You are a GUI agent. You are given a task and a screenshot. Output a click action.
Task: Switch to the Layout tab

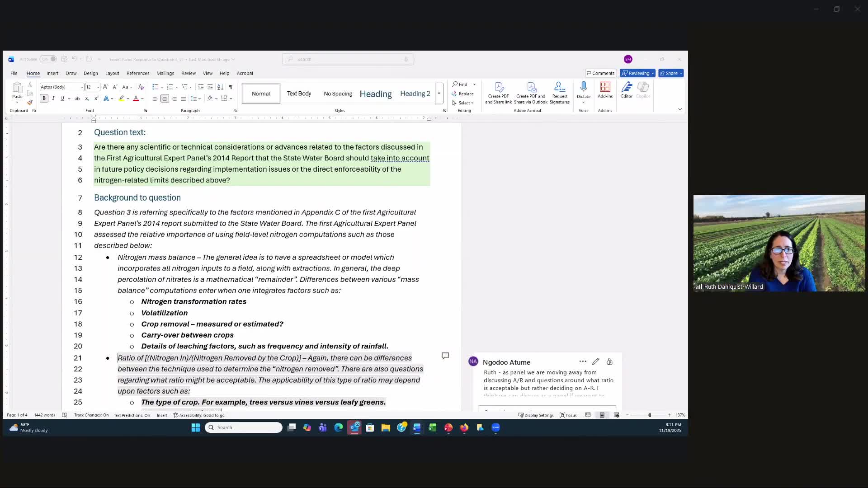click(x=112, y=73)
